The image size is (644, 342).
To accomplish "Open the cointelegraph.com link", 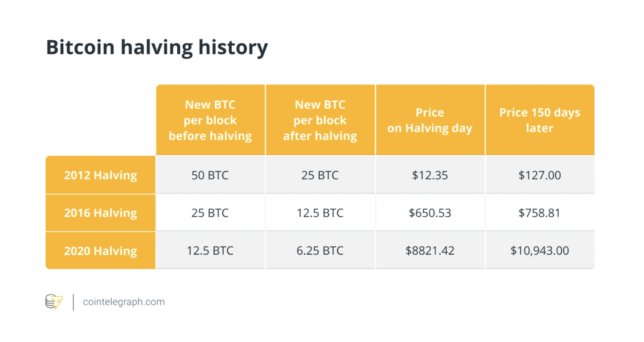I will [124, 302].
